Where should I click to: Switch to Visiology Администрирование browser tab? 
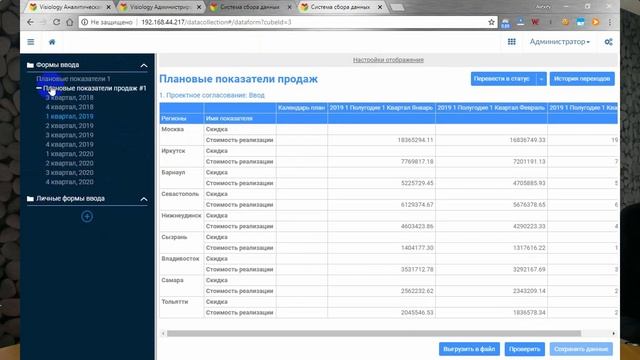tap(160, 7)
